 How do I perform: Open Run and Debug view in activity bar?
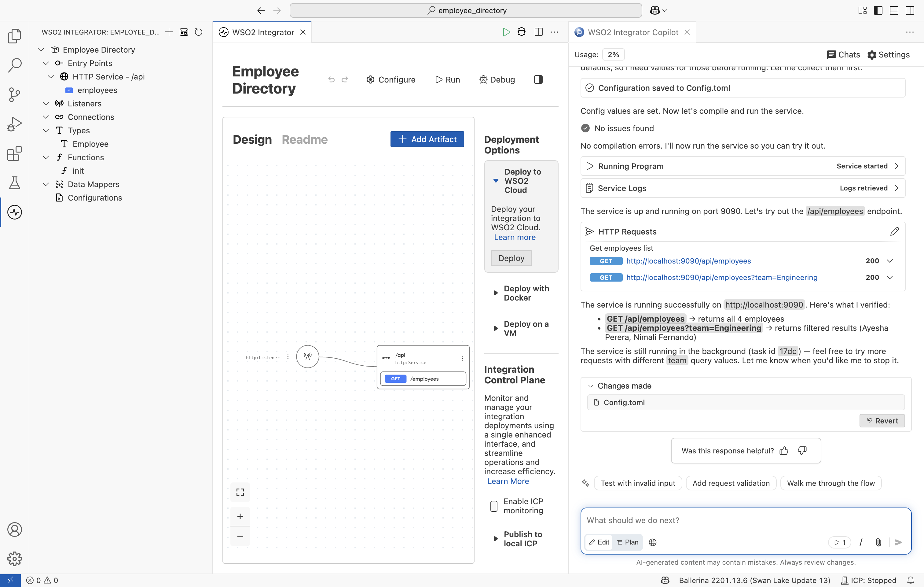point(15,124)
